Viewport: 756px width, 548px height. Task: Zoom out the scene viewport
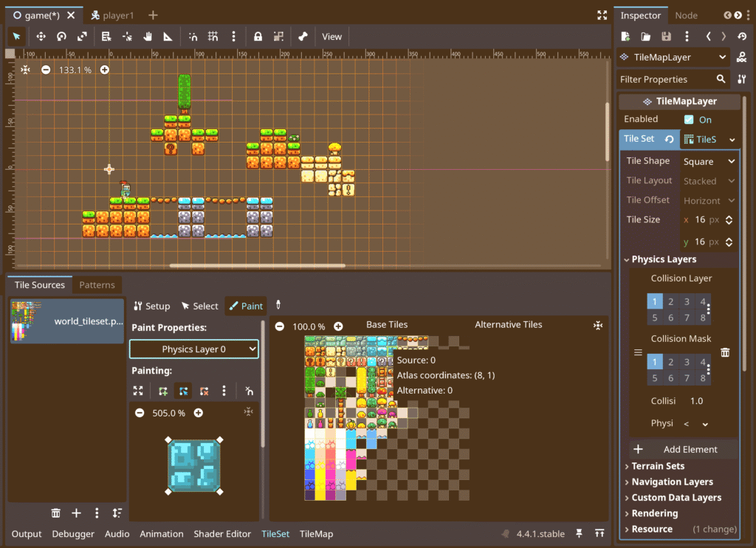(x=46, y=70)
